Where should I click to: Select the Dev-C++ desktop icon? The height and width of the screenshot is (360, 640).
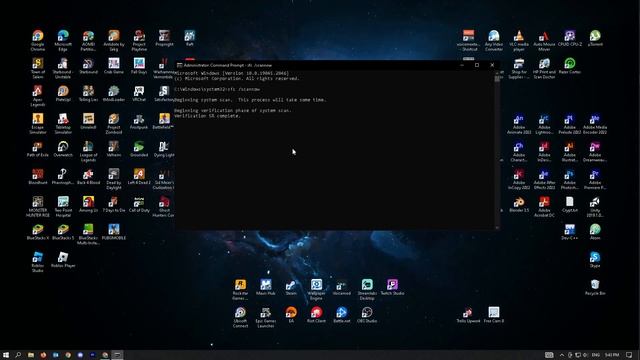tap(569, 232)
